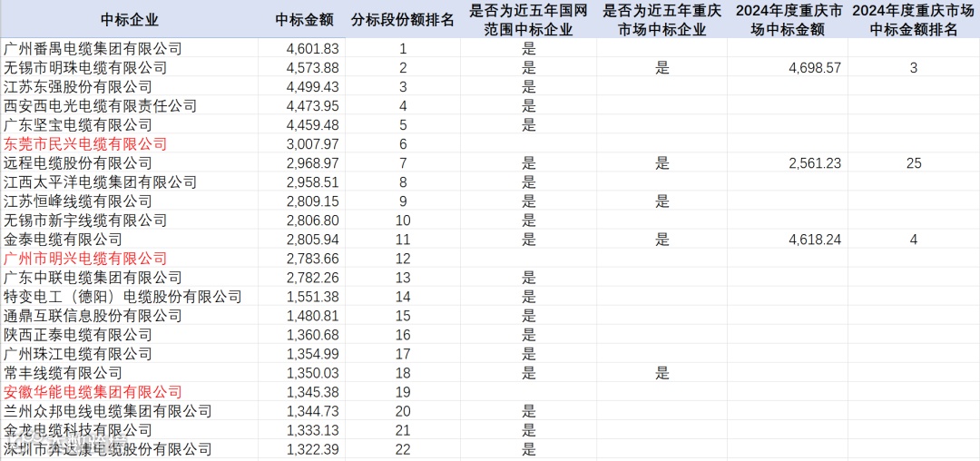Select the 是否为近五年重庆市场中标企业 header
The height and width of the screenshot is (461, 980).
[661, 19]
